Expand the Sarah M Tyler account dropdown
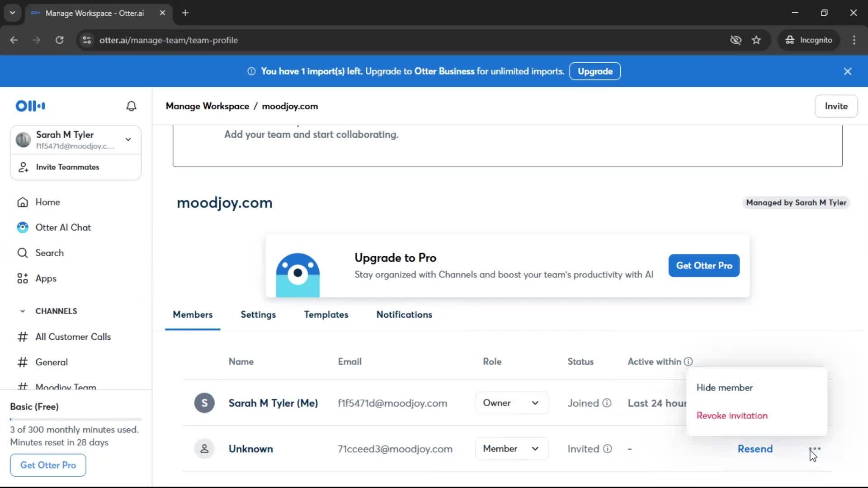 coord(128,139)
